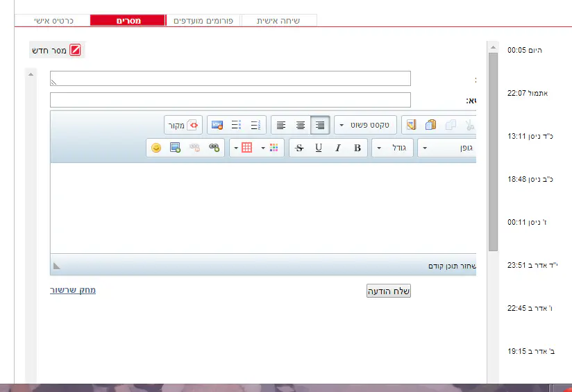Click the insert image icon

click(175, 148)
